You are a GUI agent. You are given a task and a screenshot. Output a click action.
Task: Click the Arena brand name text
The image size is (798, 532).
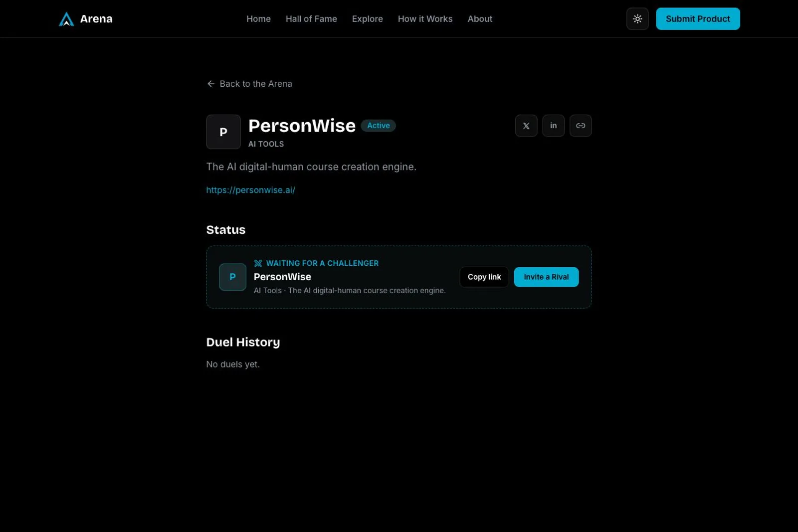[96, 19]
